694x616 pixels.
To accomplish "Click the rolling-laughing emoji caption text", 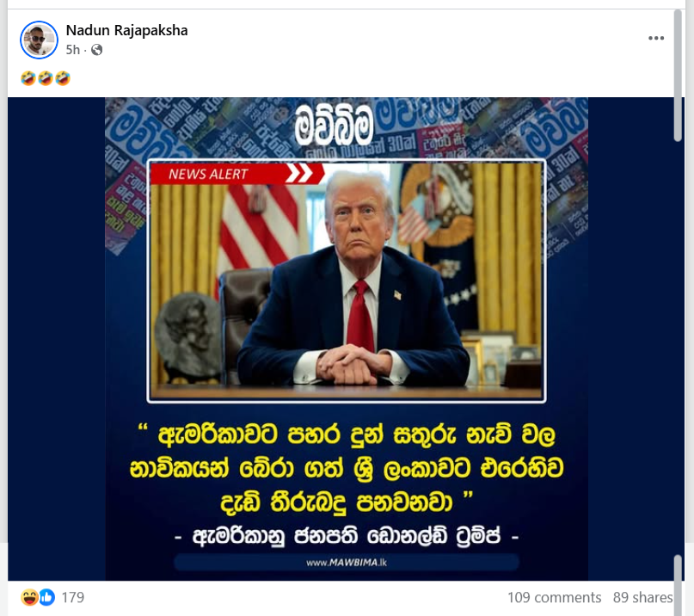I will coord(46,78).
